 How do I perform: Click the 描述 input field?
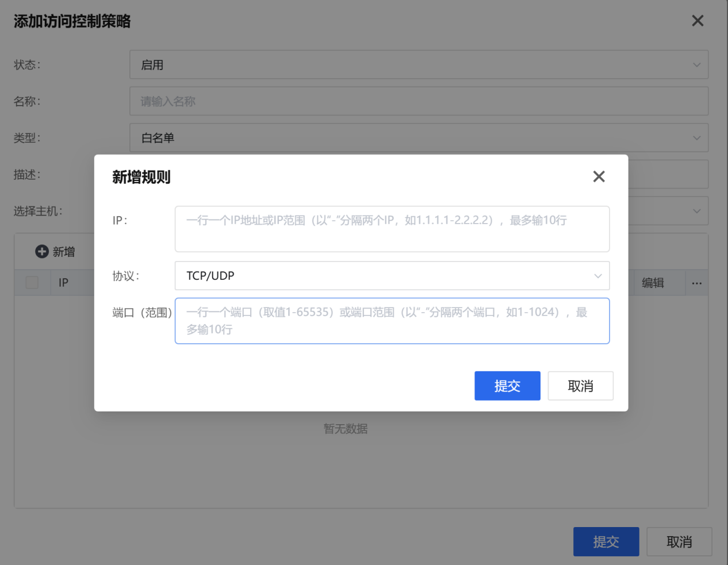click(x=667, y=174)
